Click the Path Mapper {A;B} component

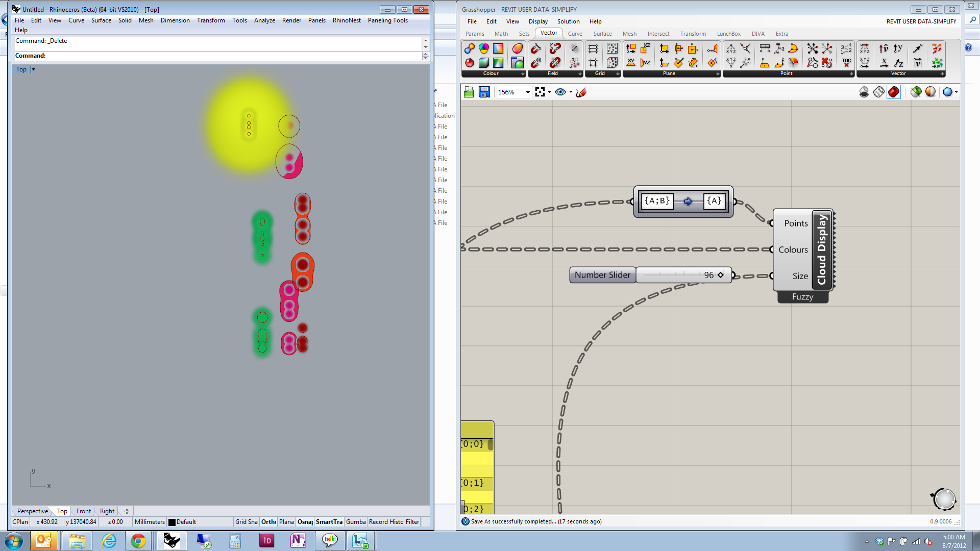[x=683, y=202]
